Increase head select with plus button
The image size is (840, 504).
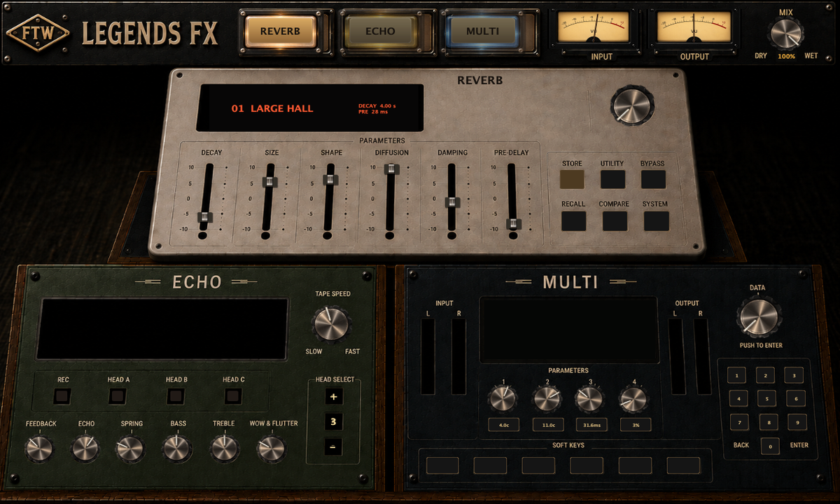[x=333, y=397]
